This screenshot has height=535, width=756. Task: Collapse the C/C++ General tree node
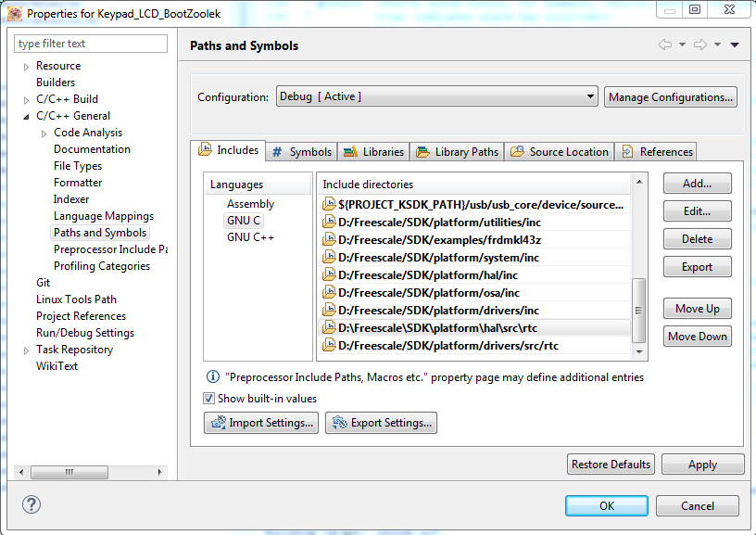click(27, 116)
